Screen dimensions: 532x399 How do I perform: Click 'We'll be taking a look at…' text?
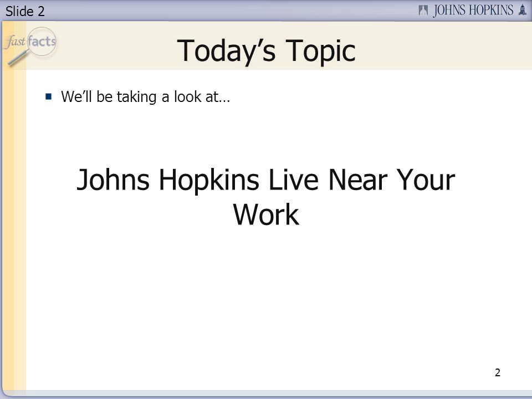point(146,96)
